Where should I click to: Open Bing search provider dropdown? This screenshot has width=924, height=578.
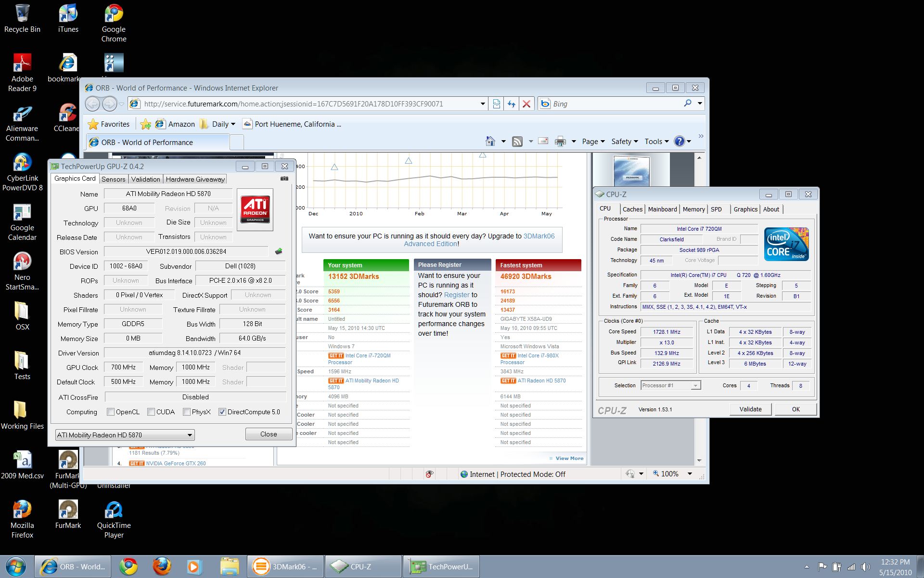(x=700, y=104)
